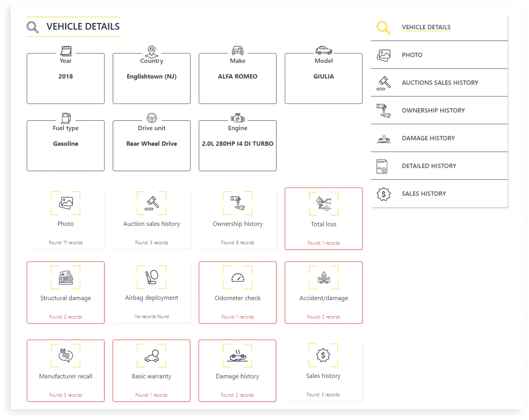The width and height of the screenshot is (529, 420).
Task: Click the Drive unit value Rear Wheel Drive
Action: click(x=152, y=144)
